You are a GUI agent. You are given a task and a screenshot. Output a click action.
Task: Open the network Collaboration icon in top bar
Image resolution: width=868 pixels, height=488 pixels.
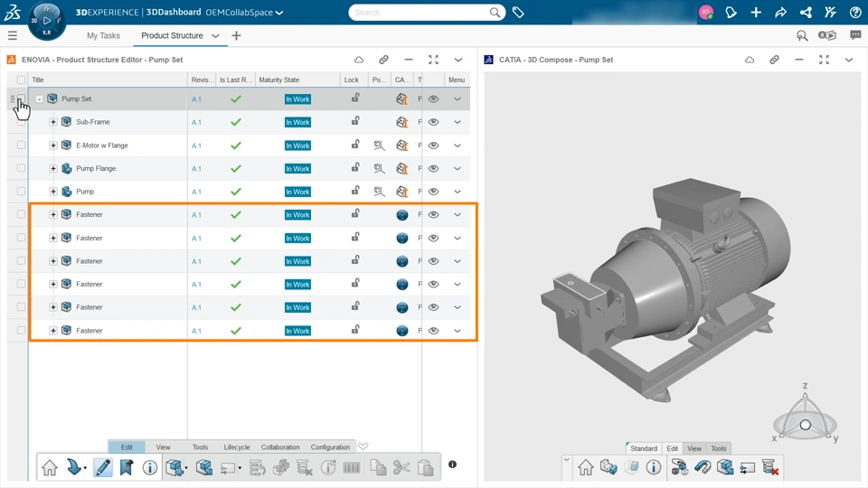click(806, 12)
